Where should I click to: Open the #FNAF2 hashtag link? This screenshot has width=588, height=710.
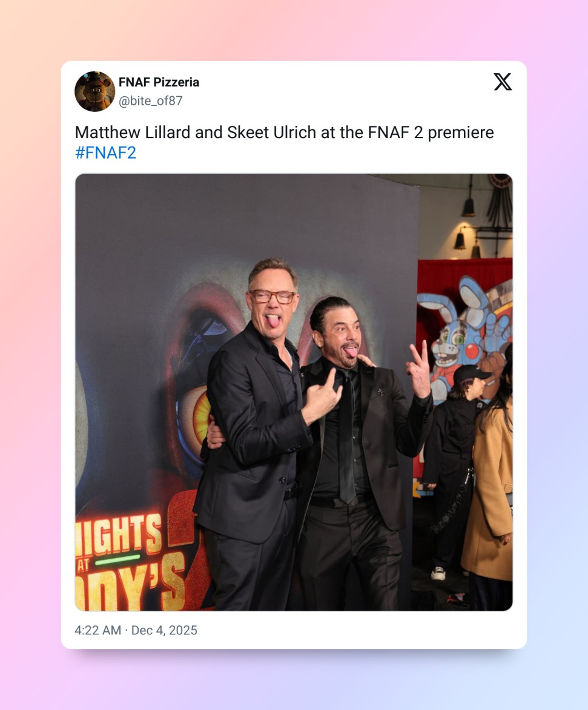coord(105,153)
